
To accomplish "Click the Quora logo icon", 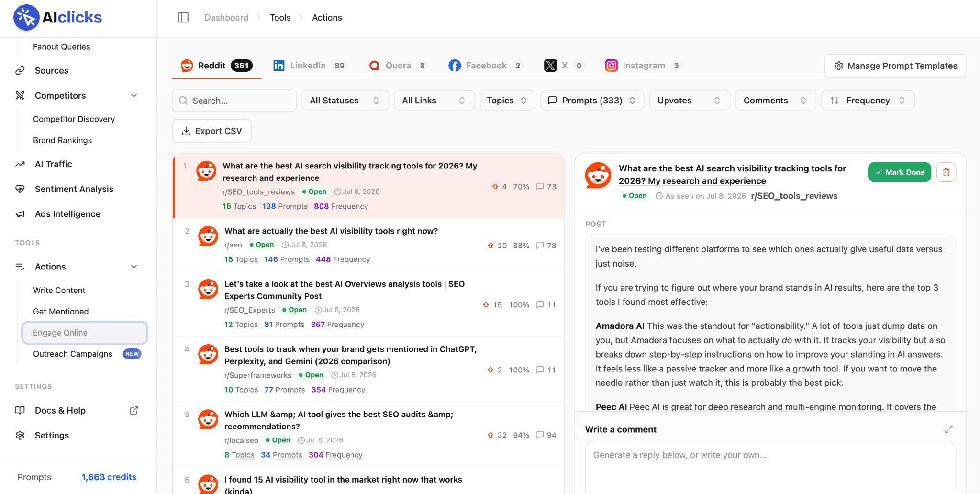I will (375, 66).
